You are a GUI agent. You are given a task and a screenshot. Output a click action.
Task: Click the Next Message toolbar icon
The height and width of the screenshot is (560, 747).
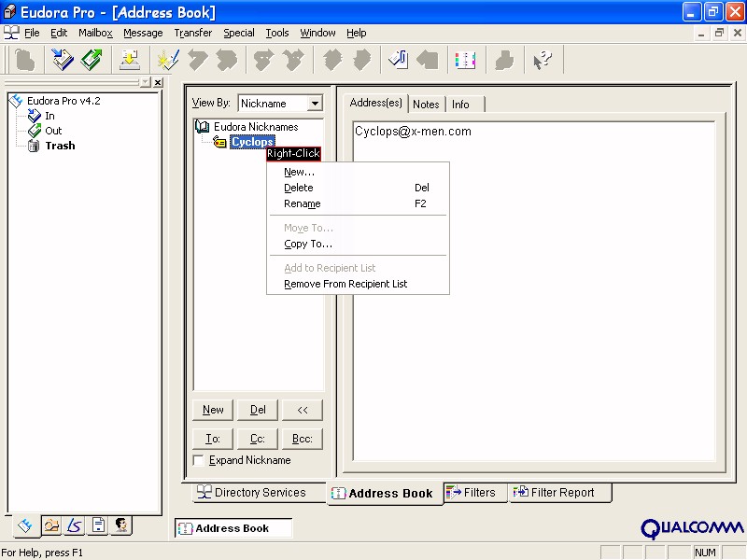tap(362, 61)
